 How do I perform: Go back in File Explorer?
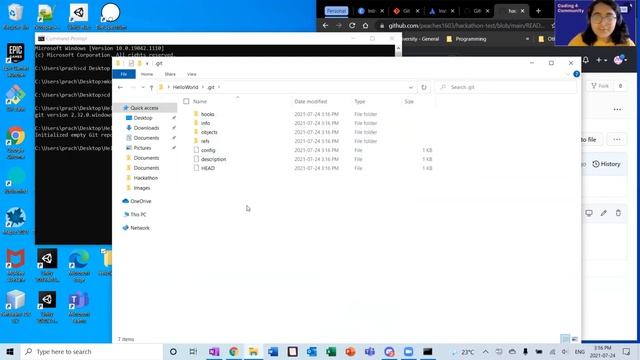(120, 87)
